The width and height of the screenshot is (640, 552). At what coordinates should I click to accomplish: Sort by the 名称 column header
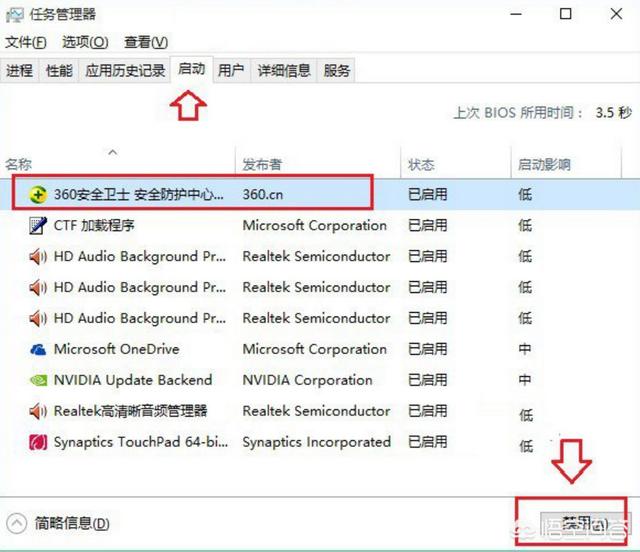tap(118, 162)
